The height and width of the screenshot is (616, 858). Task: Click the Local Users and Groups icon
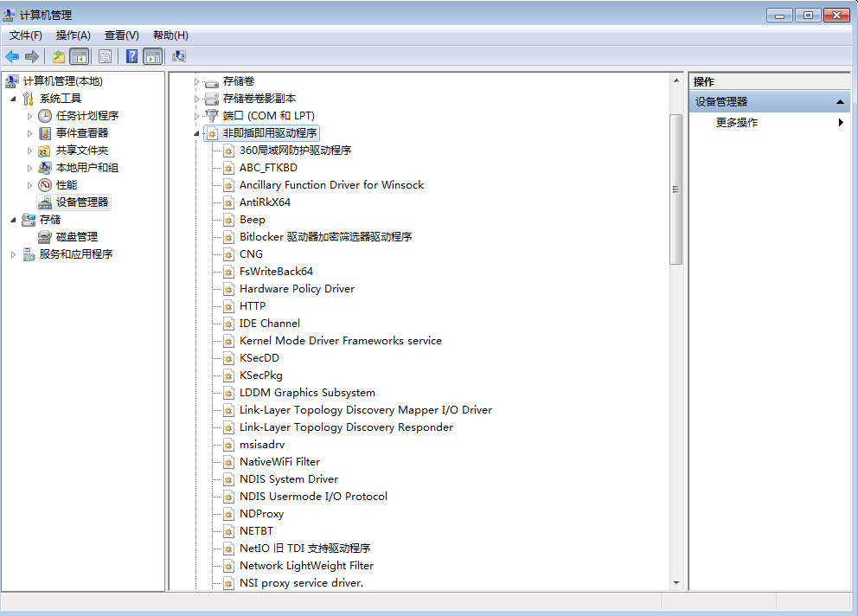pos(45,168)
